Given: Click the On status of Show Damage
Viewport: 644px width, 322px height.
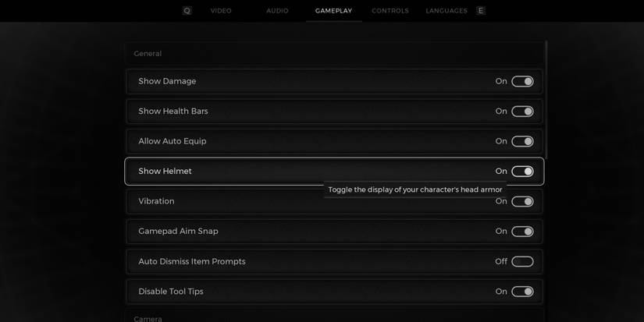Looking at the screenshot, I should [x=501, y=81].
